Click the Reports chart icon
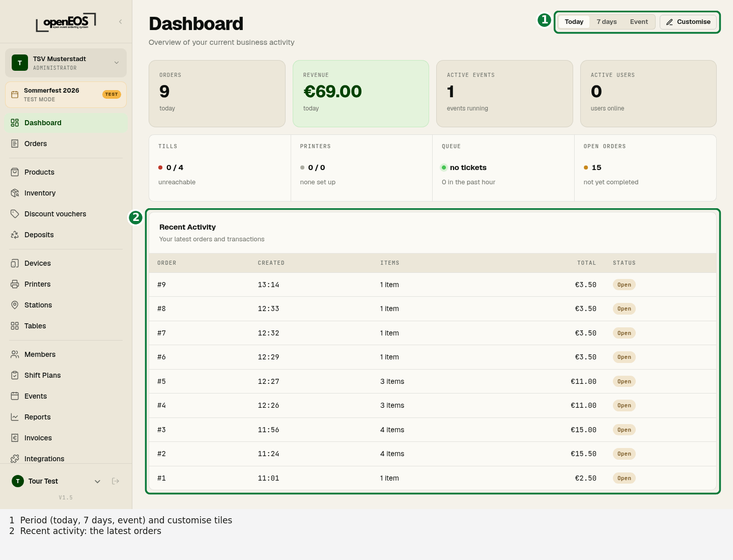Image resolution: width=733 pixels, height=560 pixels. 15,417
